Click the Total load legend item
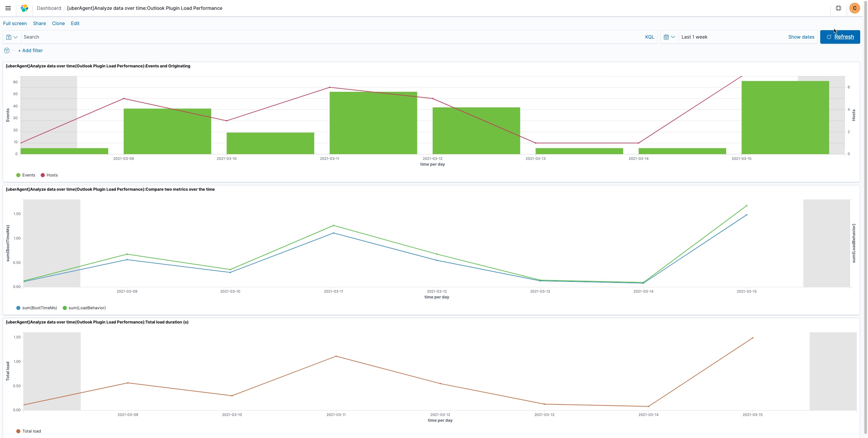Image resolution: width=868 pixels, height=438 pixels. point(31,431)
